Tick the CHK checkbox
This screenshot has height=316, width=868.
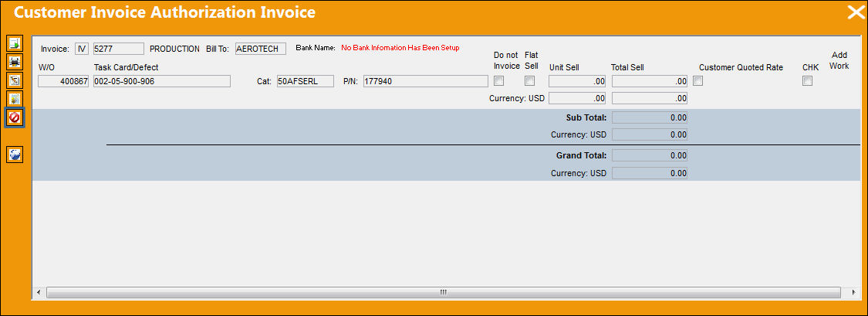coord(808,81)
